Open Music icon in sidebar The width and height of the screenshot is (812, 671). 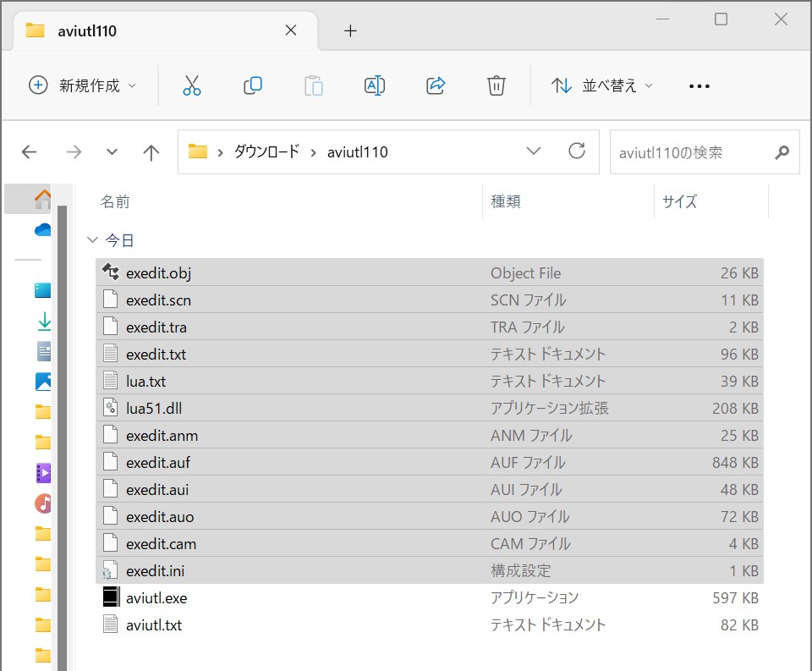[43, 503]
